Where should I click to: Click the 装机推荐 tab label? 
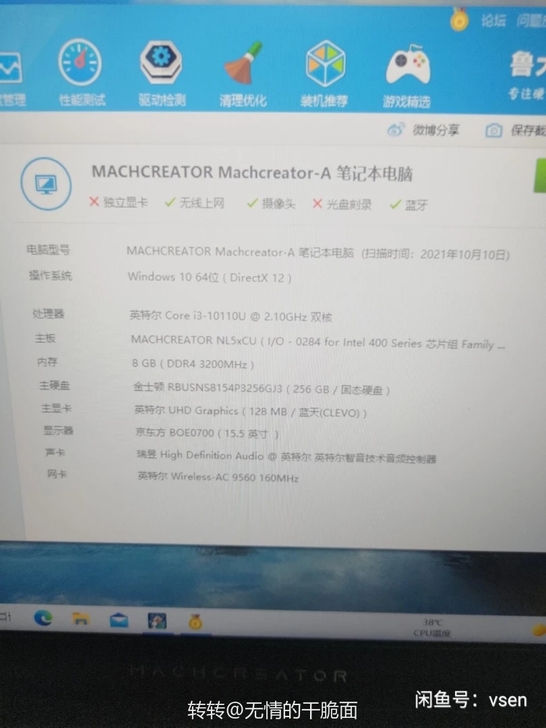click(324, 101)
